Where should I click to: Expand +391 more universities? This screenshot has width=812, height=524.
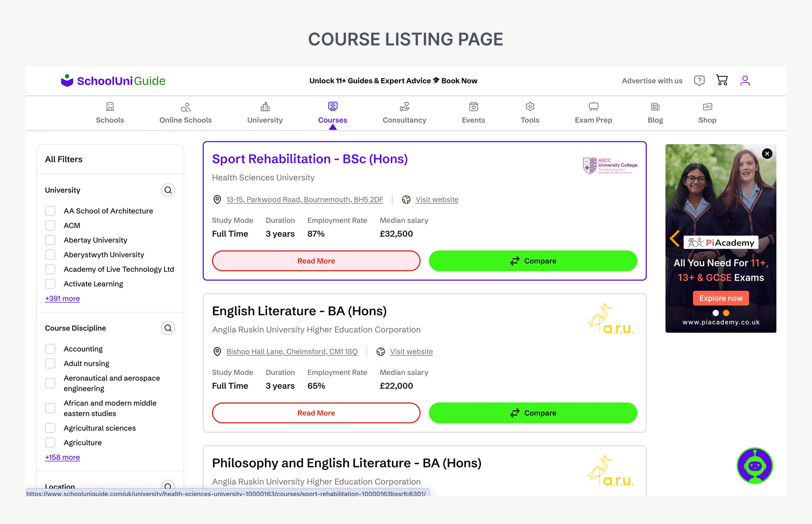(63, 298)
